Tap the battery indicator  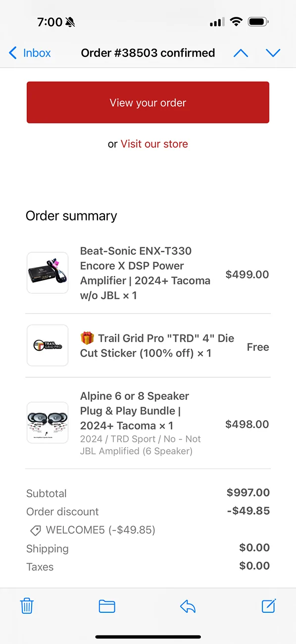pyautogui.click(x=258, y=21)
